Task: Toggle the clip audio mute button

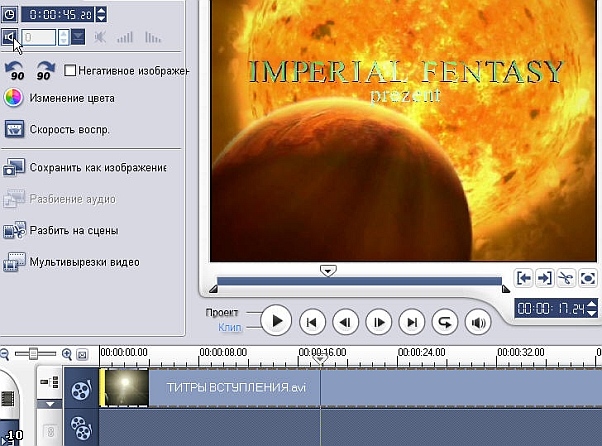Action: pyautogui.click(x=10, y=37)
